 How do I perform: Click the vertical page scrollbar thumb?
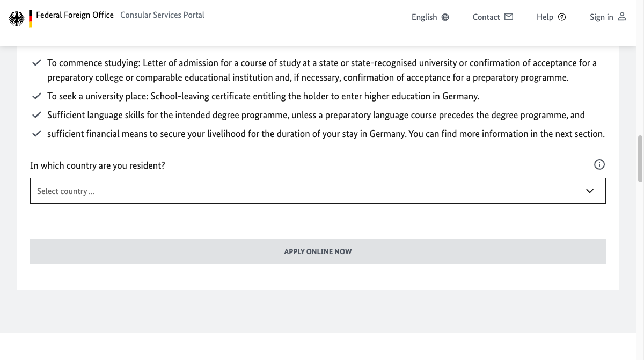(640, 159)
